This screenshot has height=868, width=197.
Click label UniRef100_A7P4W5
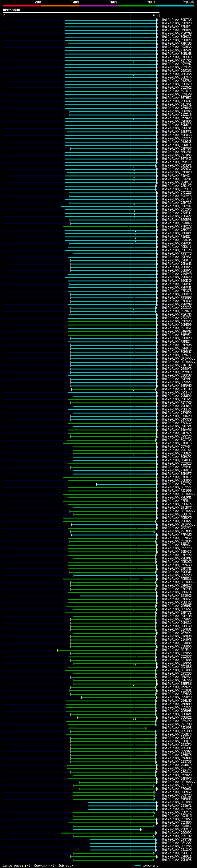(x=177, y=535)
